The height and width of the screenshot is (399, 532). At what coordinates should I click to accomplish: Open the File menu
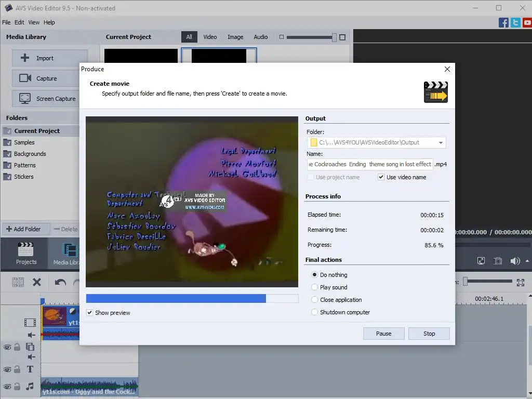pyautogui.click(x=6, y=22)
